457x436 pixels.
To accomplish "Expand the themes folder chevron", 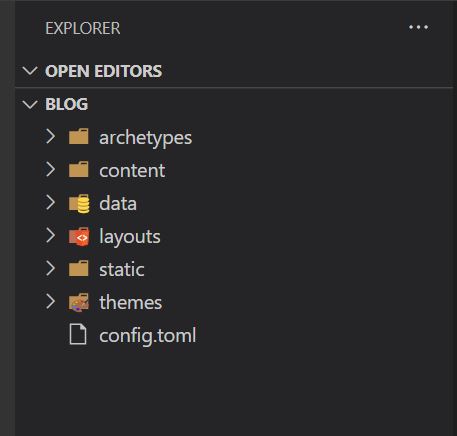I will [50, 301].
